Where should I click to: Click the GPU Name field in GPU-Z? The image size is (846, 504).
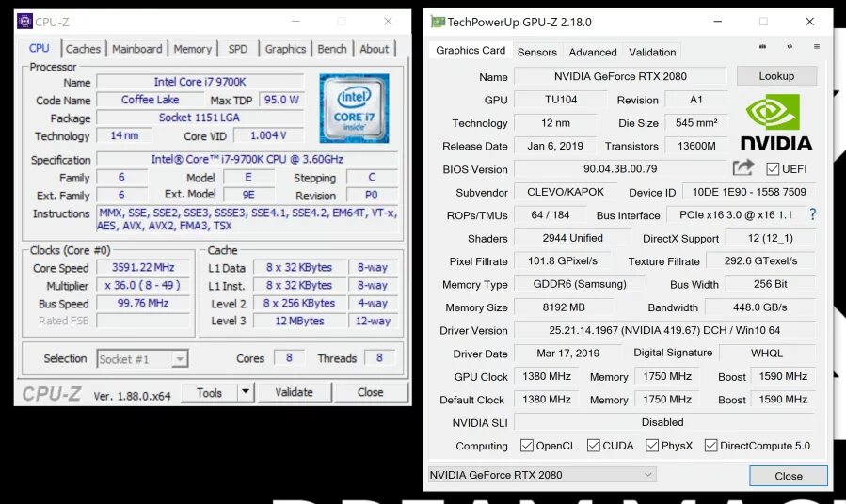tap(620, 76)
